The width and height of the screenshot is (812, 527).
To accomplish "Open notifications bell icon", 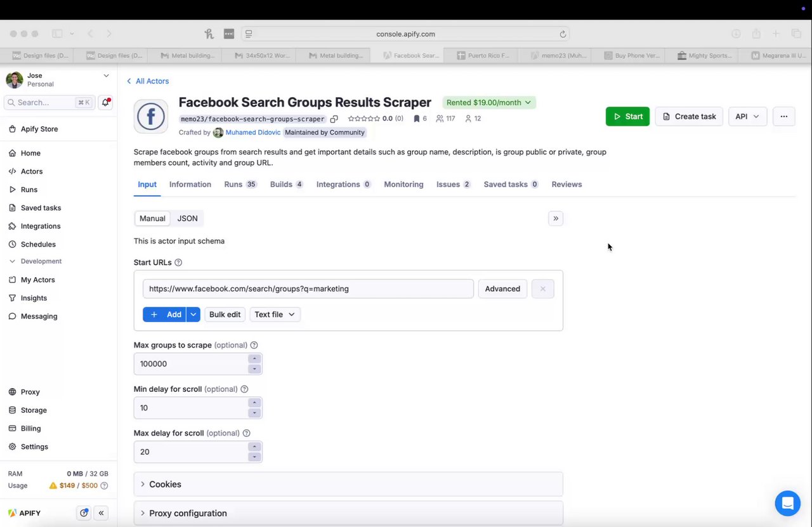I will click(x=105, y=102).
